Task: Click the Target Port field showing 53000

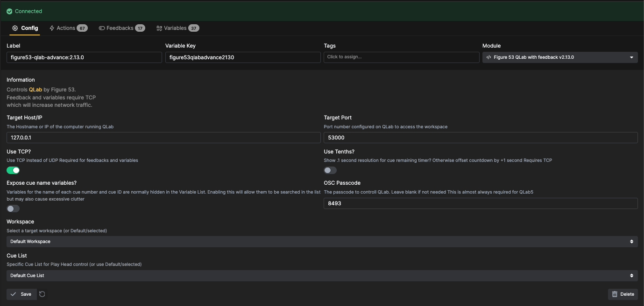Action: point(481,138)
